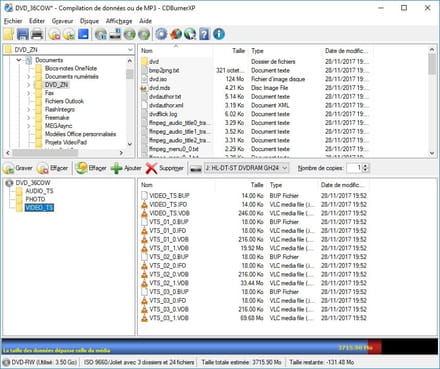
Task: Click the blue square toolbar icon
Action: click(x=83, y=34)
